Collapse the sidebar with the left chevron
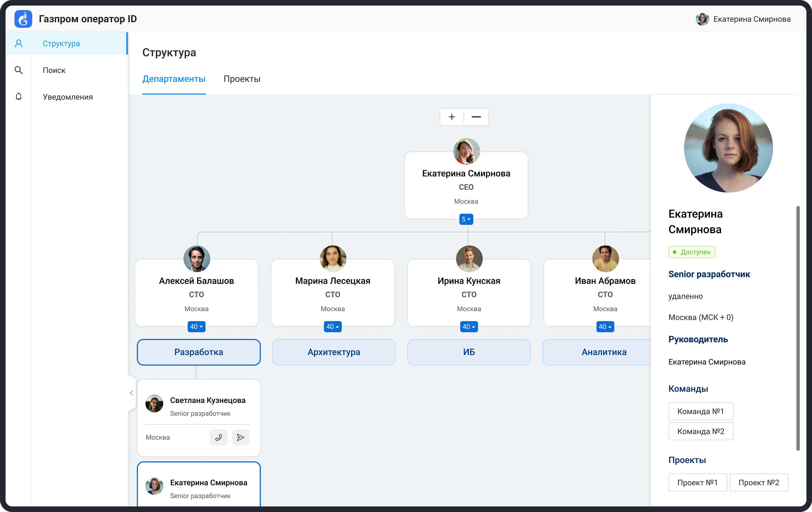812x512 pixels. pos(132,393)
